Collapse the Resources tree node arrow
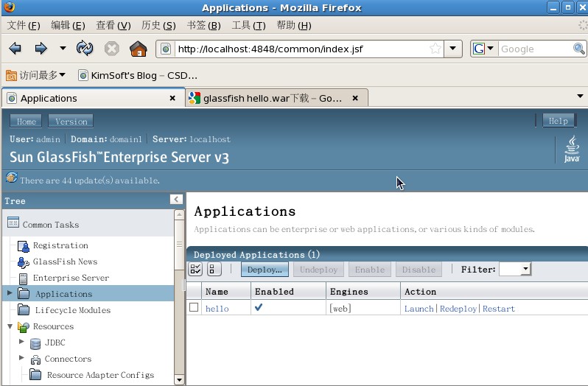This screenshot has width=588, height=386. pos(10,326)
